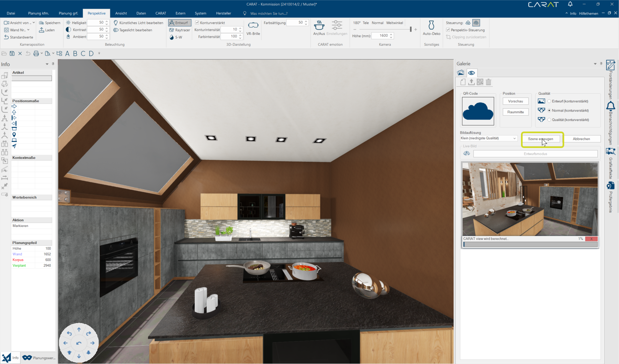Click the Szene erzeugen button

[540, 139]
